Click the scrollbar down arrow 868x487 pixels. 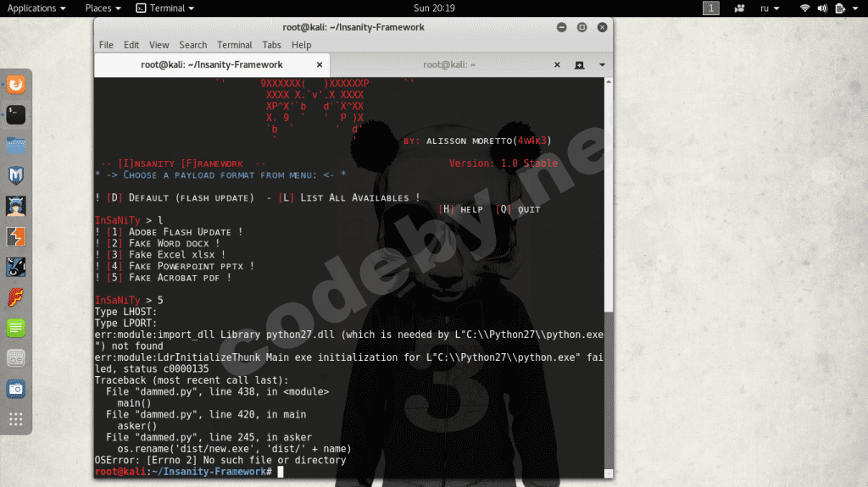[x=609, y=473]
